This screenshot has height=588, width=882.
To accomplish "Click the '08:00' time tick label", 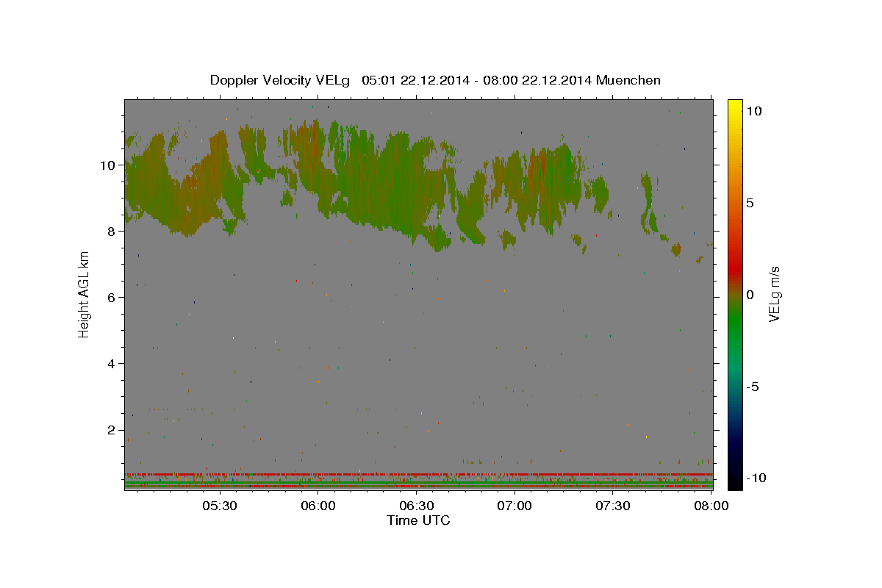I will pyautogui.click(x=711, y=506).
